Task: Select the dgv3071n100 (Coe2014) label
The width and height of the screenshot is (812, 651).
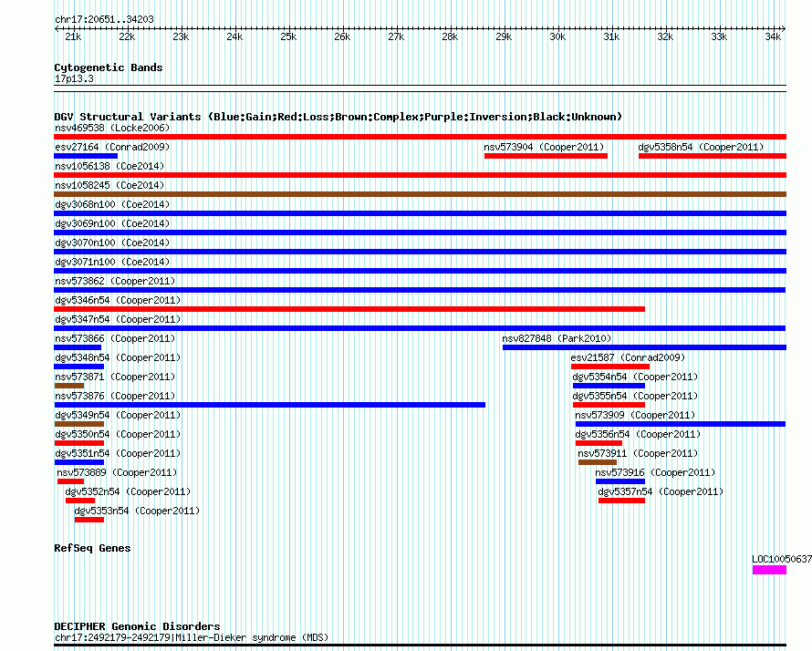Action: point(112,262)
